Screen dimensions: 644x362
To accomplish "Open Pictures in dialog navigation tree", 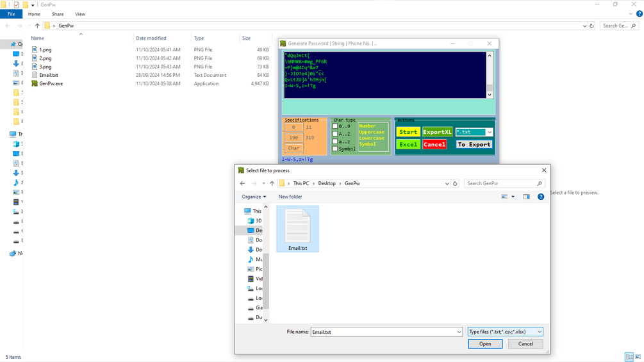I will point(254,269).
